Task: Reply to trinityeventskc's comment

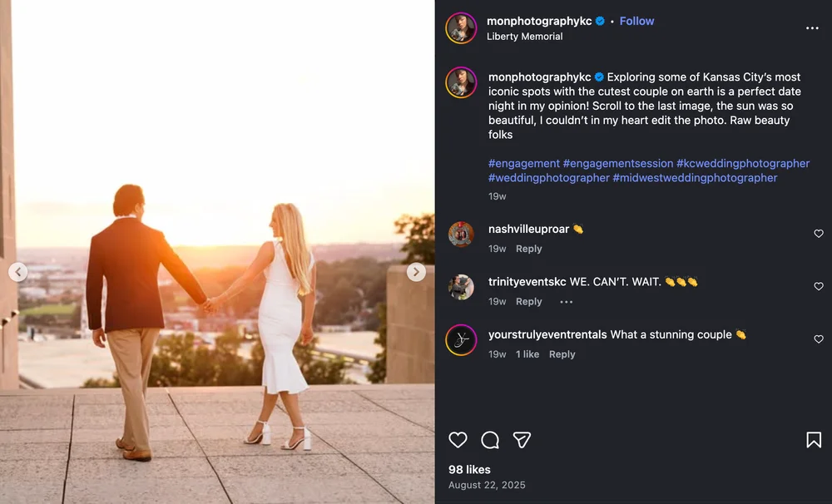Action: pyautogui.click(x=528, y=301)
